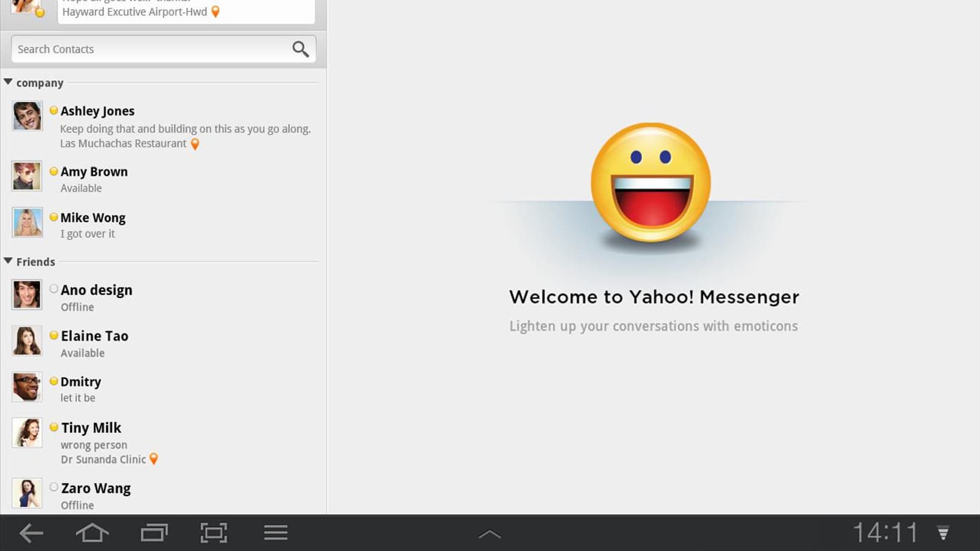The width and height of the screenshot is (980, 551).
Task: Collapse the company contact group
Action: (x=8, y=81)
